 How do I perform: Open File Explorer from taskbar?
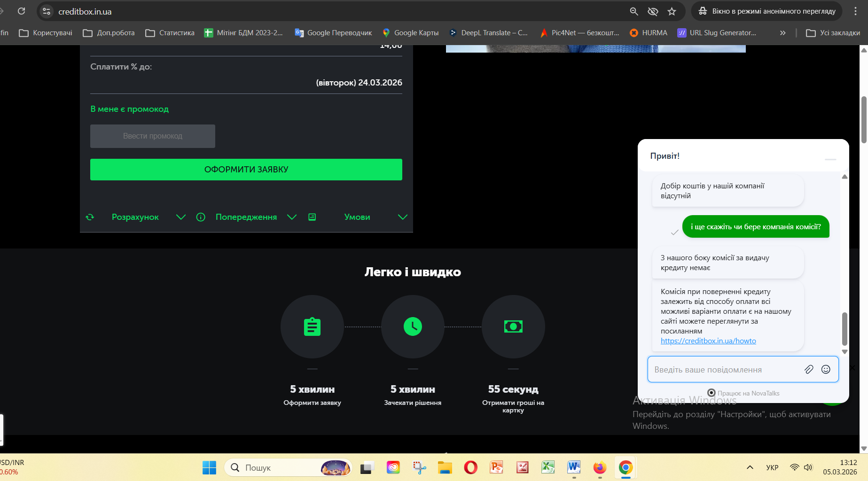click(x=445, y=467)
